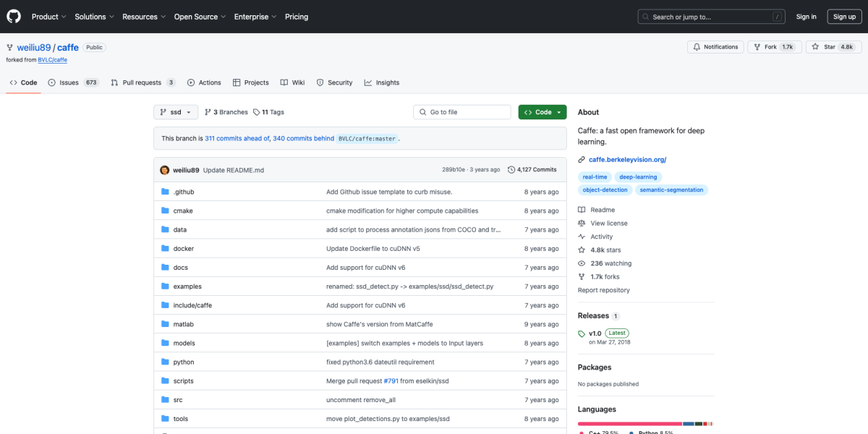The image size is (868, 434).
Task: Click the Star button
Action: click(833, 47)
